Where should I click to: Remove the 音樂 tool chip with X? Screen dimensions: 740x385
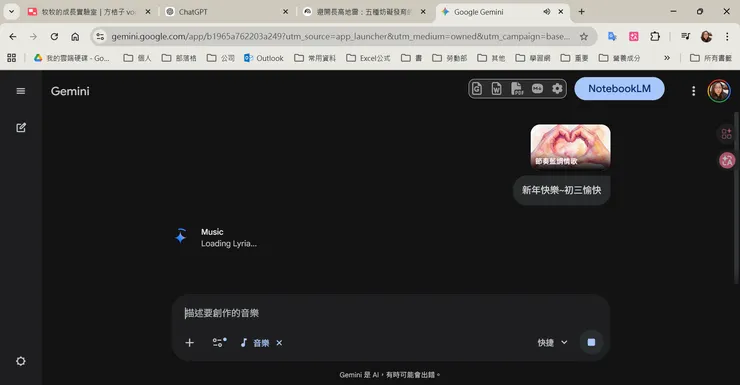click(x=279, y=343)
